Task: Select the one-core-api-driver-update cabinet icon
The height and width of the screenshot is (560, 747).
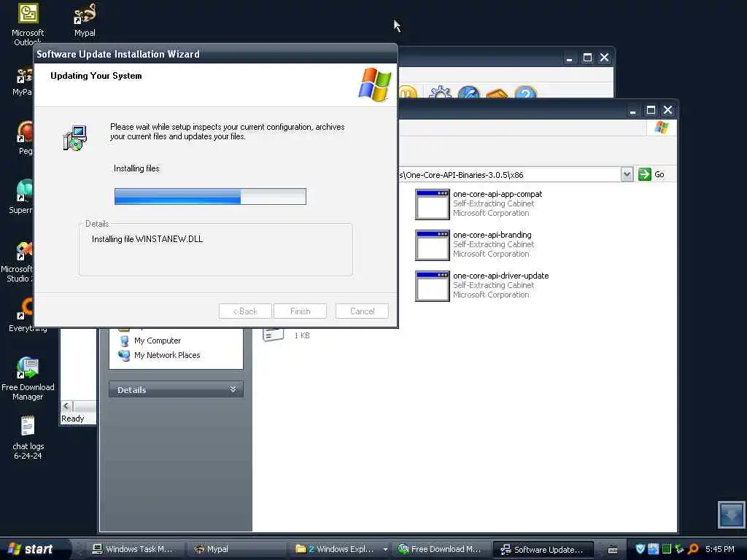Action: (x=432, y=286)
